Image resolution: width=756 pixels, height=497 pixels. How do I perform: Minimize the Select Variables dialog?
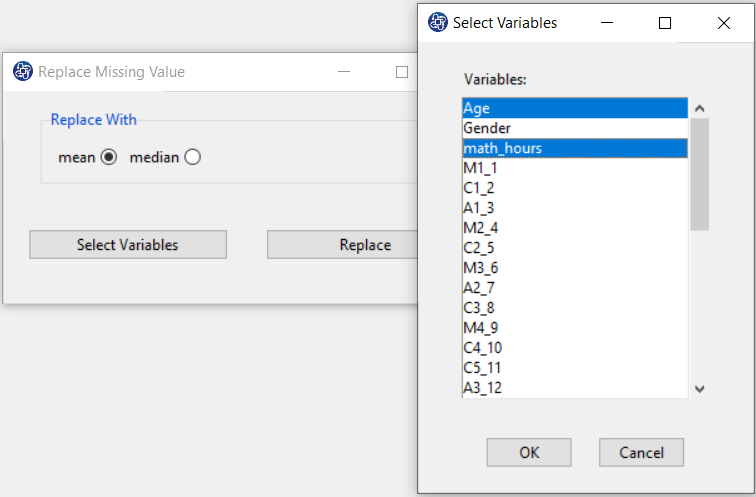tap(607, 23)
